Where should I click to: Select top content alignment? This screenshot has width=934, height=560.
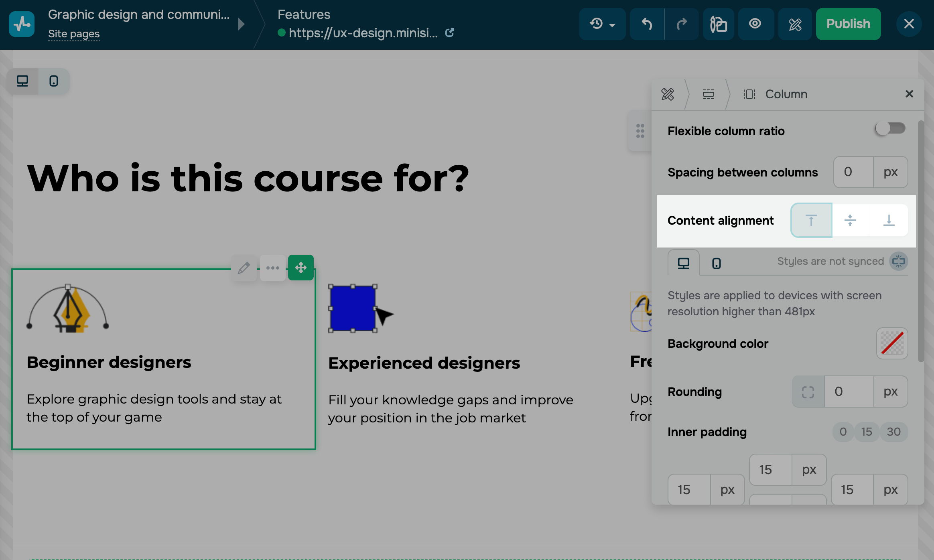[811, 220]
